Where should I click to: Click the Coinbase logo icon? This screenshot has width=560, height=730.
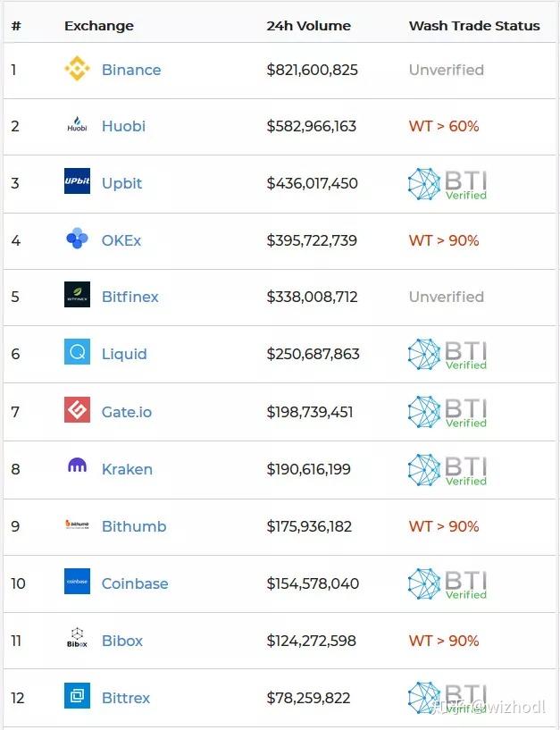tap(78, 583)
